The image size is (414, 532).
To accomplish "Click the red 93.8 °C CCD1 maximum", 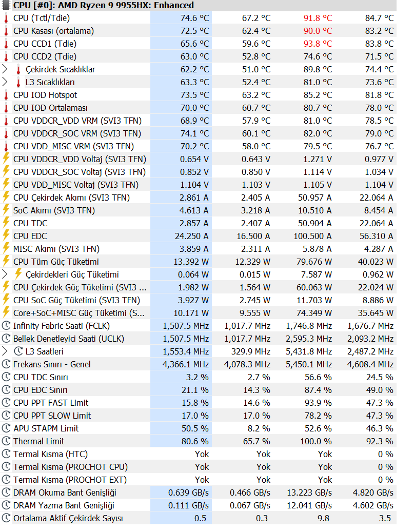I will 318,44.
